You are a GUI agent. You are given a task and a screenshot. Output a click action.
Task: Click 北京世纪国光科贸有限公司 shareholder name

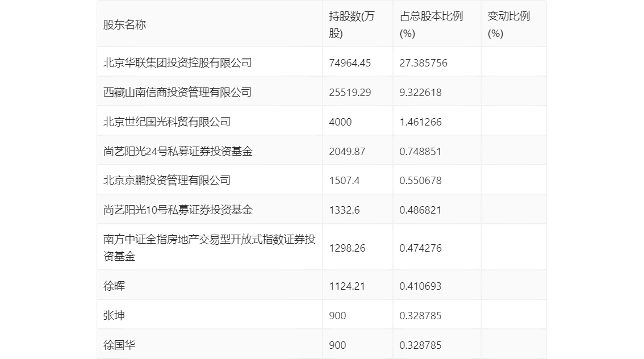click(x=167, y=122)
